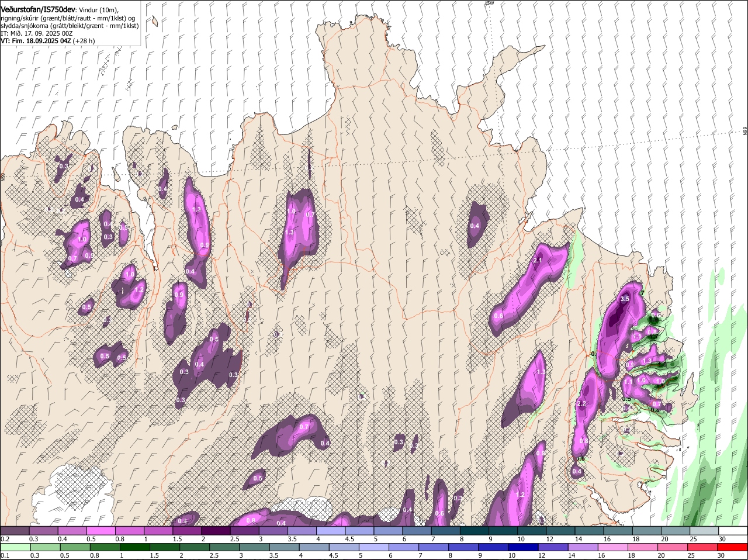Click the upper scale swatch starting at 1.5
748x560 pixels.
click(x=187, y=530)
